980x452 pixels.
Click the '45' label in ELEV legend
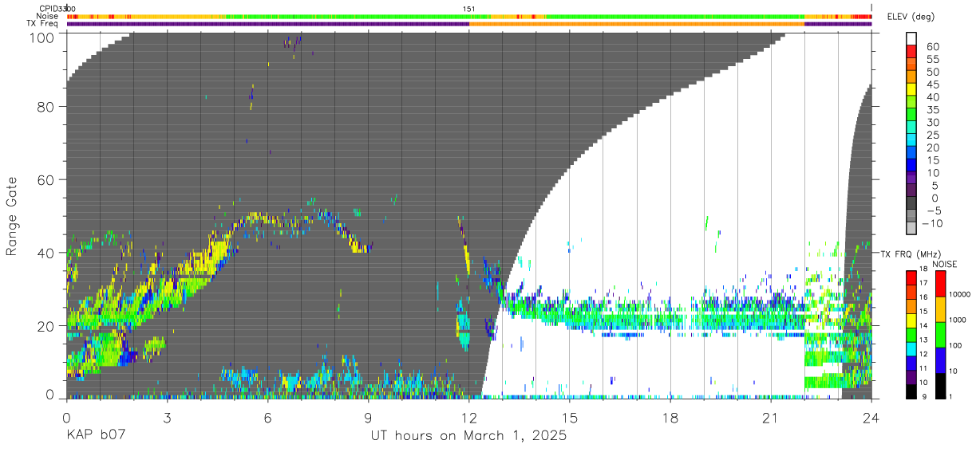coord(932,85)
